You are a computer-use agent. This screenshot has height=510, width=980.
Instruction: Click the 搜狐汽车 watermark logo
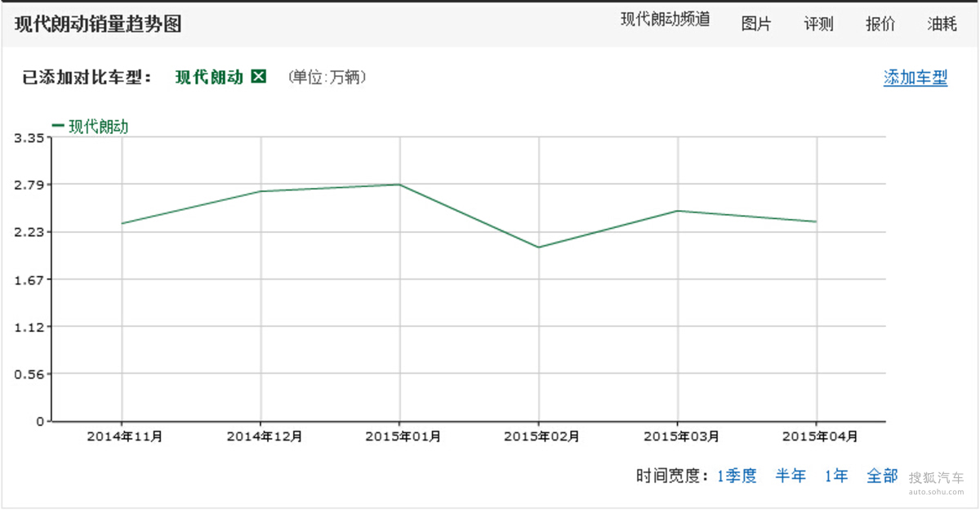pyautogui.click(x=936, y=481)
